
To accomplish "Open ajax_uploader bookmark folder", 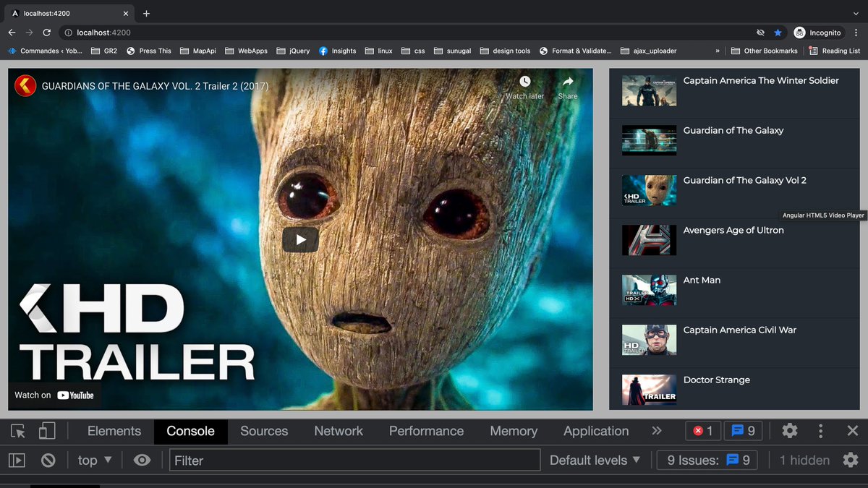I will pyautogui.click(x=648, y=51).
